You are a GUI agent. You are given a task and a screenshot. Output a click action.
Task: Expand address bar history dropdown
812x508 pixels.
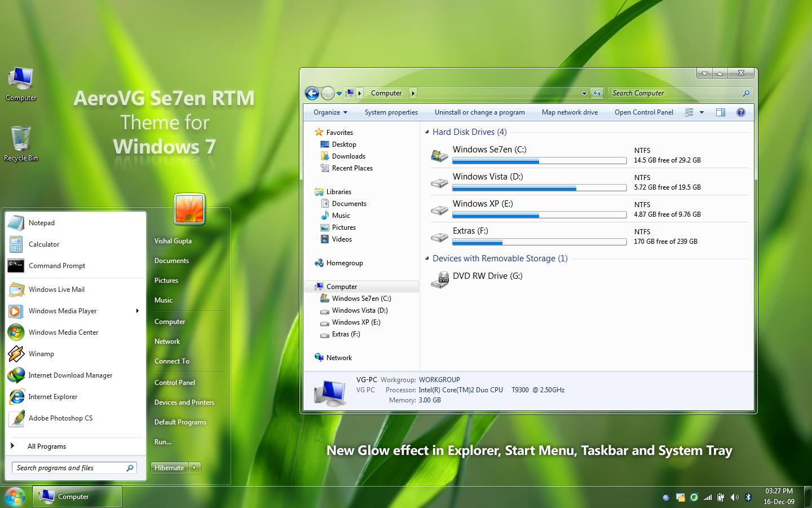point(584,93)
